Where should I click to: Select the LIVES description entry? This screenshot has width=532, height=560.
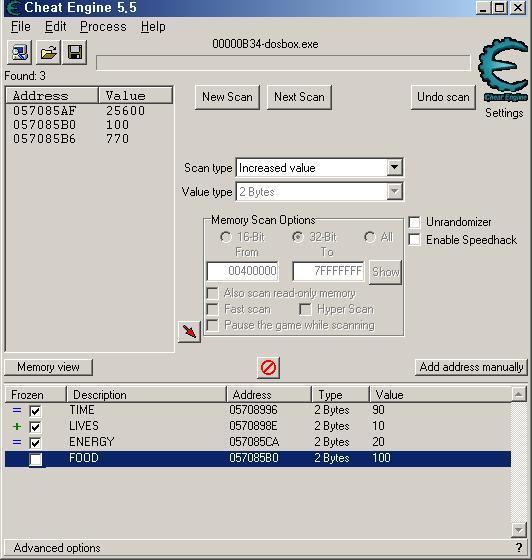[84, 426]
